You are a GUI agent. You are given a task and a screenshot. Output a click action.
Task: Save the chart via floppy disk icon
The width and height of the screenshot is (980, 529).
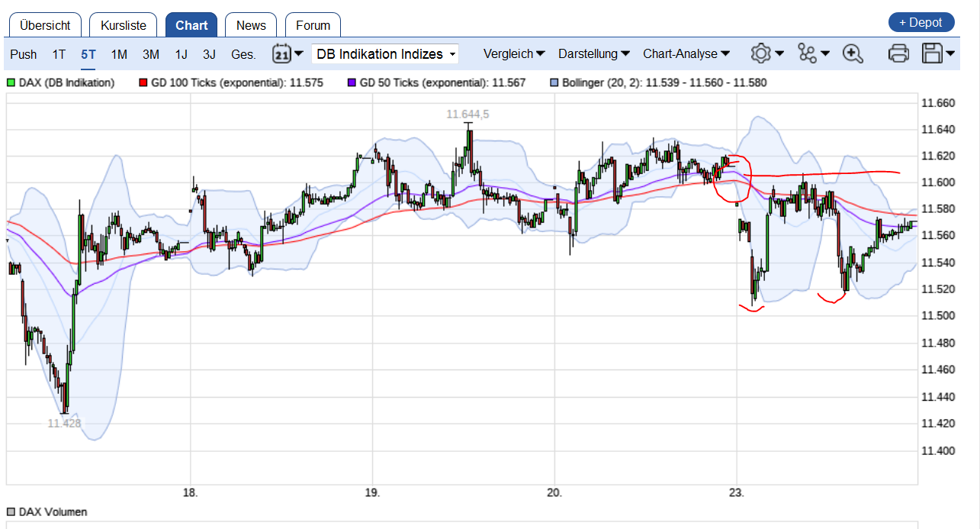coord(932,53)
